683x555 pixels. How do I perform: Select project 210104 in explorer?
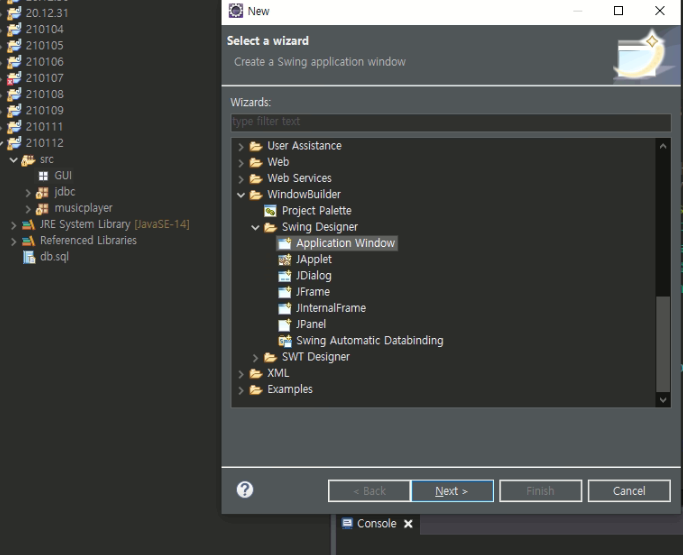coord(44,29)
